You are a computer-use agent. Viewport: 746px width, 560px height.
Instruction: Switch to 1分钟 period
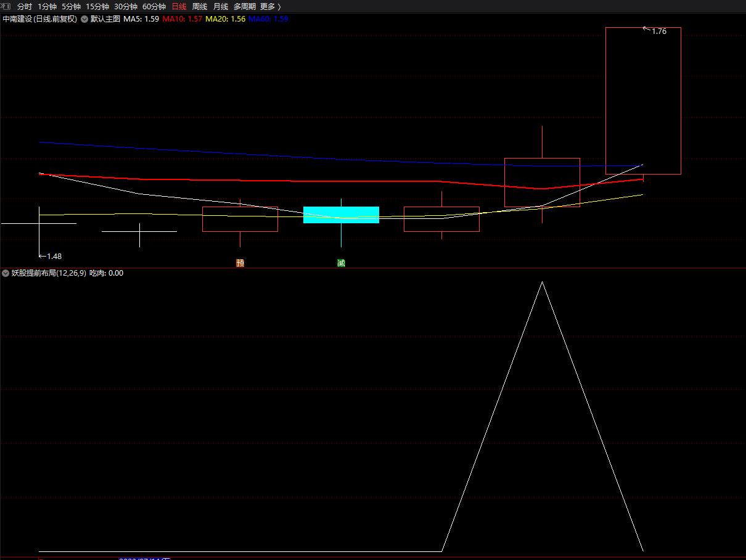point(47,6)
